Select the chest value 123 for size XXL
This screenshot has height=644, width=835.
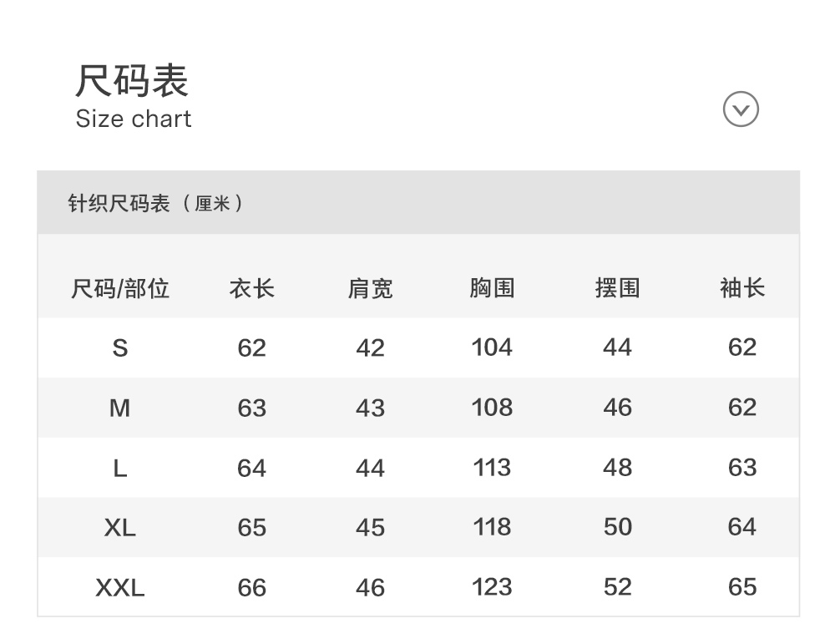point(492,587)
